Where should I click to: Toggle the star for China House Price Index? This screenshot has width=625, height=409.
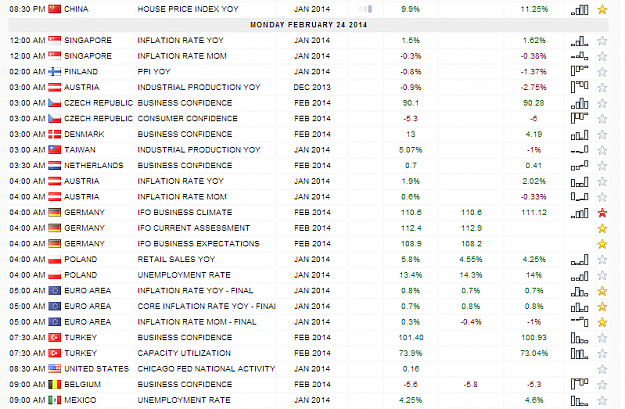(x=602, y=10)
